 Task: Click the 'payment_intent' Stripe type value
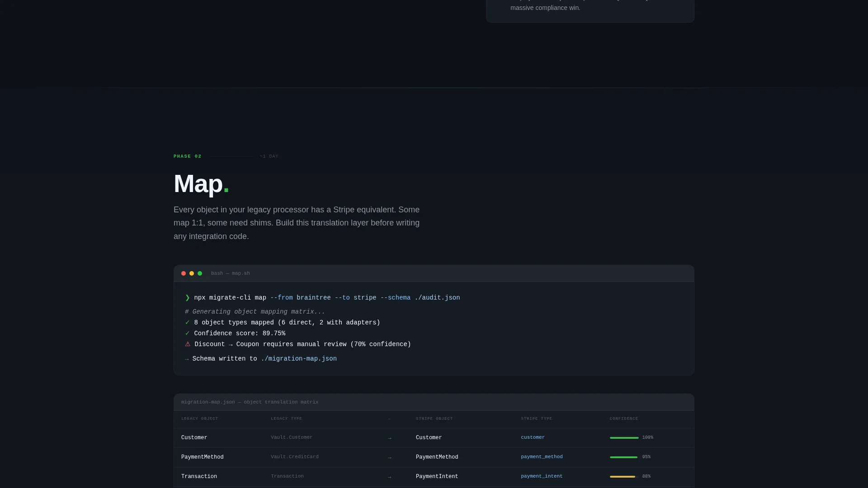click(x=542, y=476)
